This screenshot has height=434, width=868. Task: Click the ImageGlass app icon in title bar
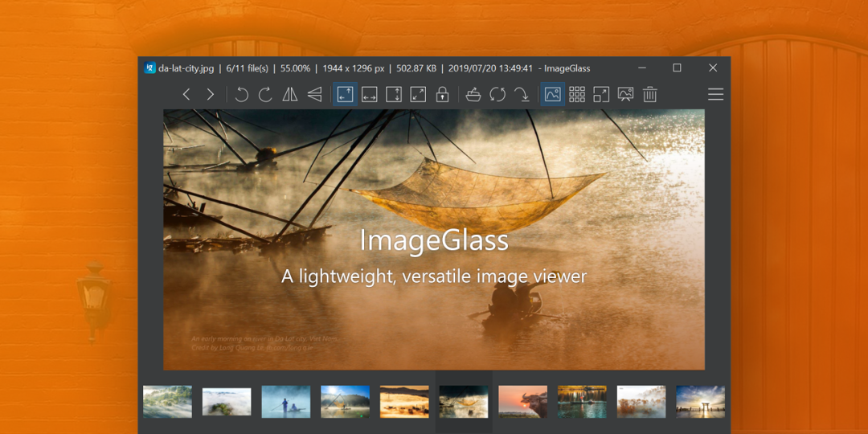coord(149,68)
